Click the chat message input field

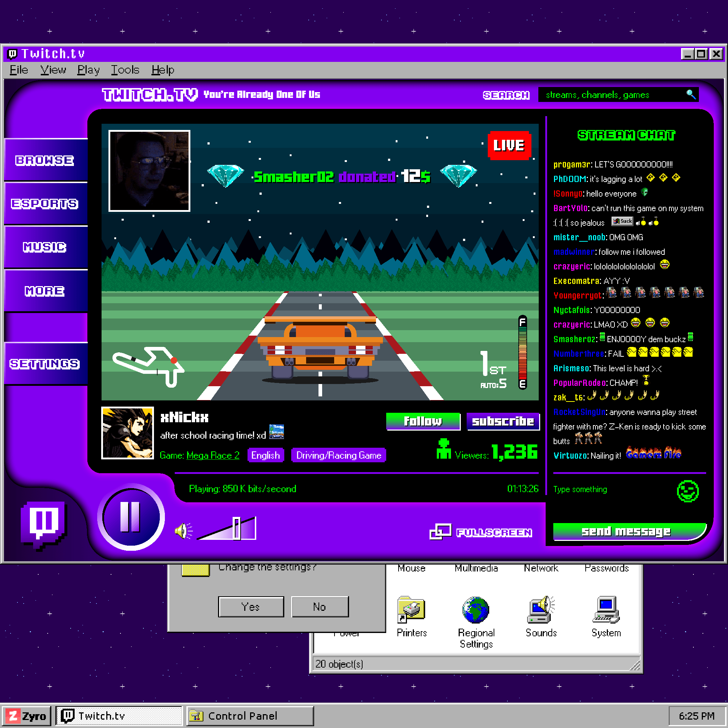pyautogui.click(x=603, y=489)
